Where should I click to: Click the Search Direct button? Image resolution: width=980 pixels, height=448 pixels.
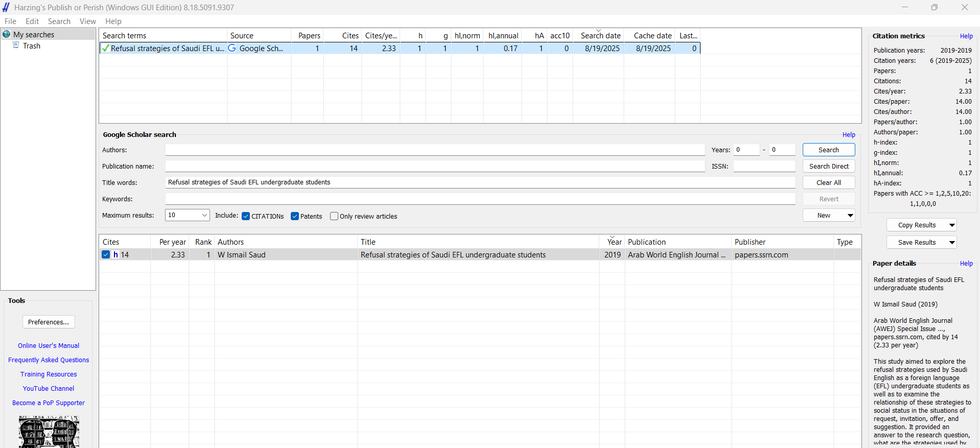pyautogui.click(x=829, y=166)
